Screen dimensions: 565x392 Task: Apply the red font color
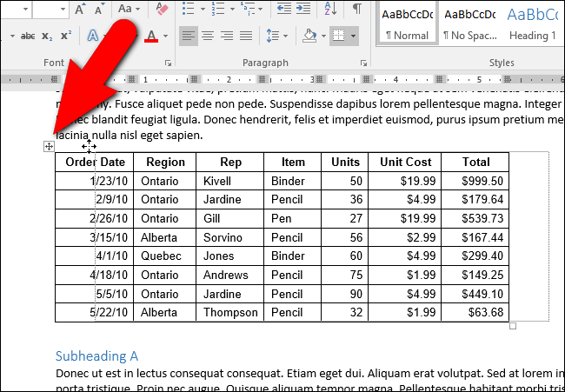click(151, 36)
